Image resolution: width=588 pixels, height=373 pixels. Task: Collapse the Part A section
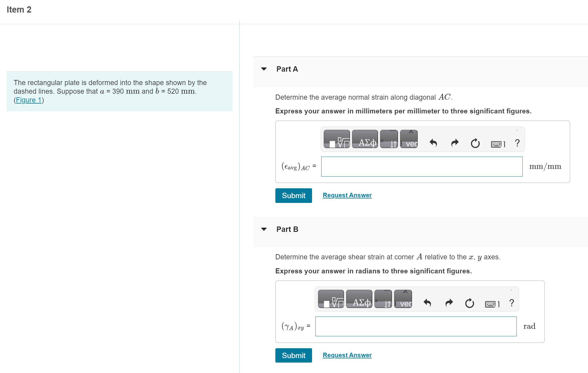click(264, 69)
